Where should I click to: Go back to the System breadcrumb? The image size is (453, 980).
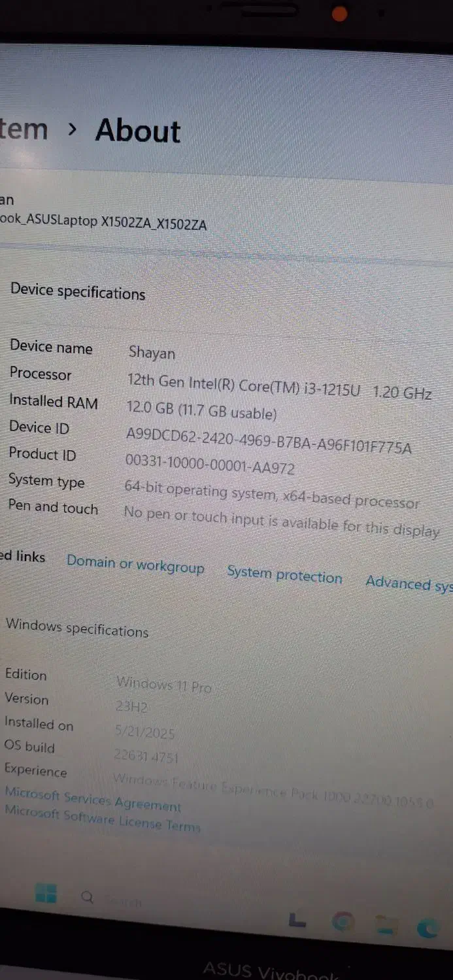point(24,129)
